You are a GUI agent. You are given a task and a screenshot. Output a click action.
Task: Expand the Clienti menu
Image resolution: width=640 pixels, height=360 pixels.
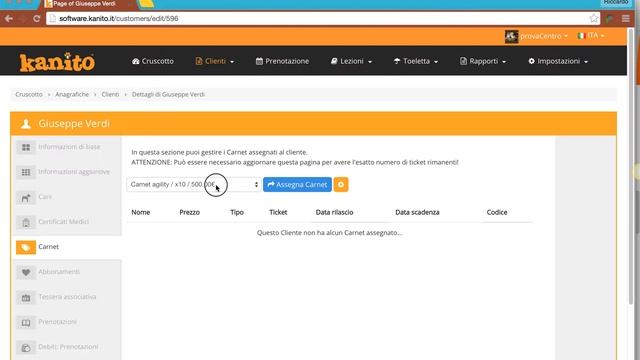[215, 61]
